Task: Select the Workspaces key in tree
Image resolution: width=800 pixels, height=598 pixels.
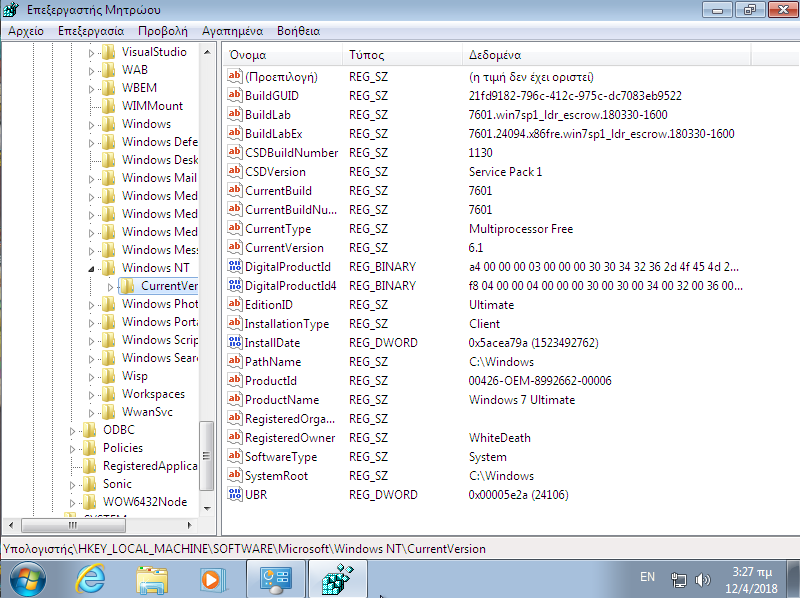Action: [153, 394]
